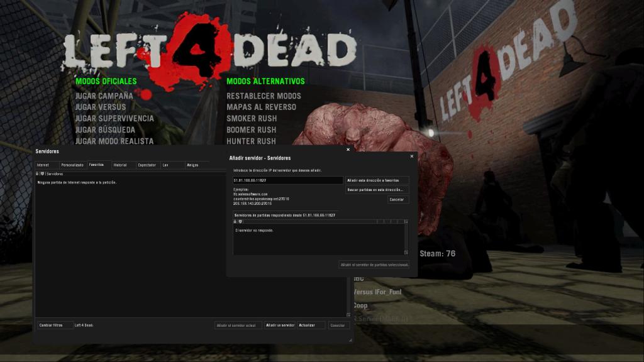Click the shield column icon in Servidores list
This screenshot has height=362, width=644.
pyautogui.click(x=42, y=174)
